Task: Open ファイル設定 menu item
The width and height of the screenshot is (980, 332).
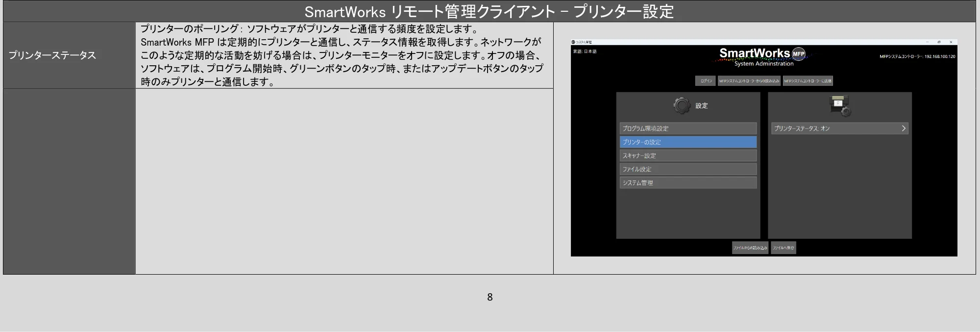Action: [688, 169]
